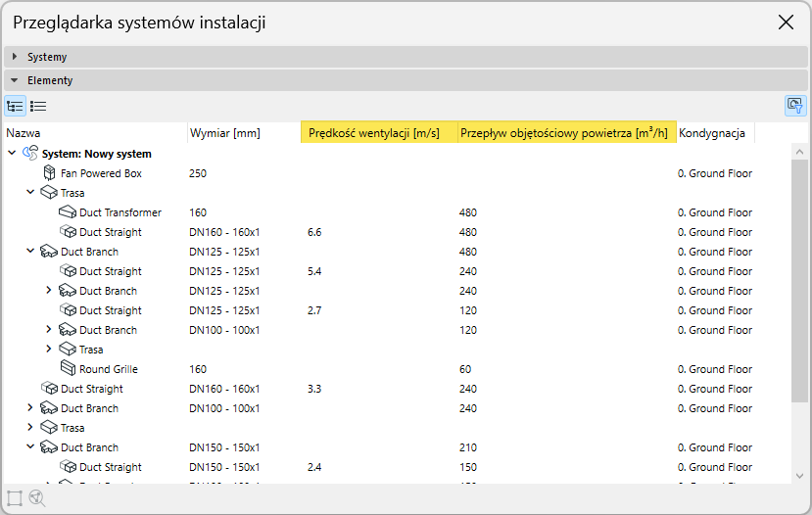The width and height of the screenshot is (812, 515).
Task: Click the Fan Powered Box icon
Action: [x=49, y=173]
